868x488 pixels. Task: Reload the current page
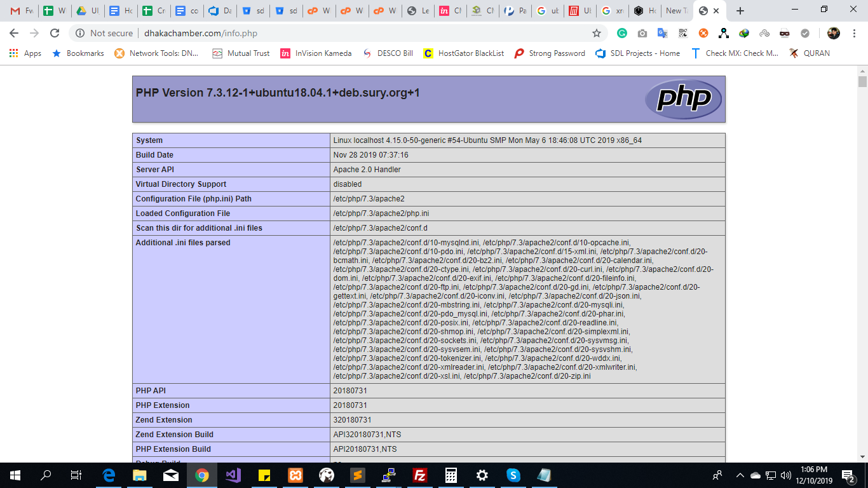(55, 33)
